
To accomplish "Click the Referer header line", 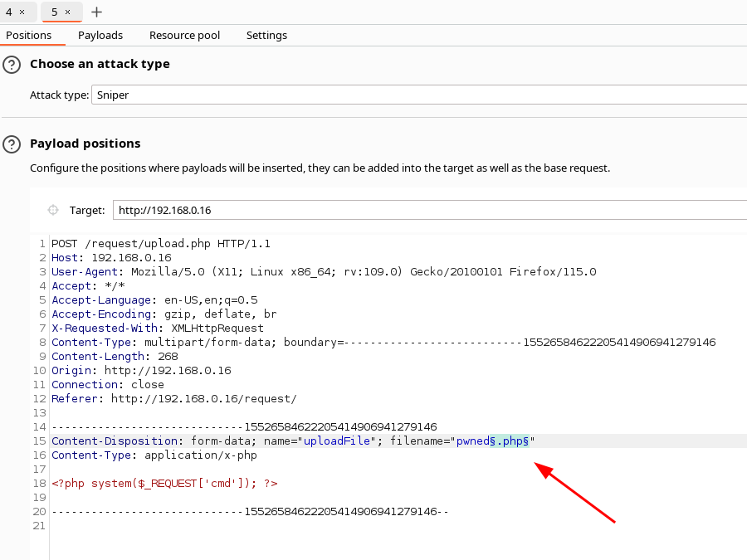I will [174, 398].
